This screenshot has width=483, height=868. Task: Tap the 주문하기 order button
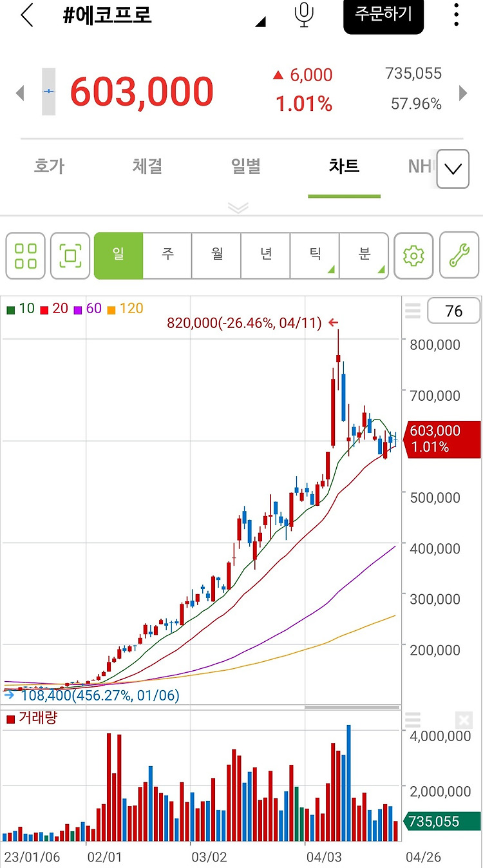point(383,15)
